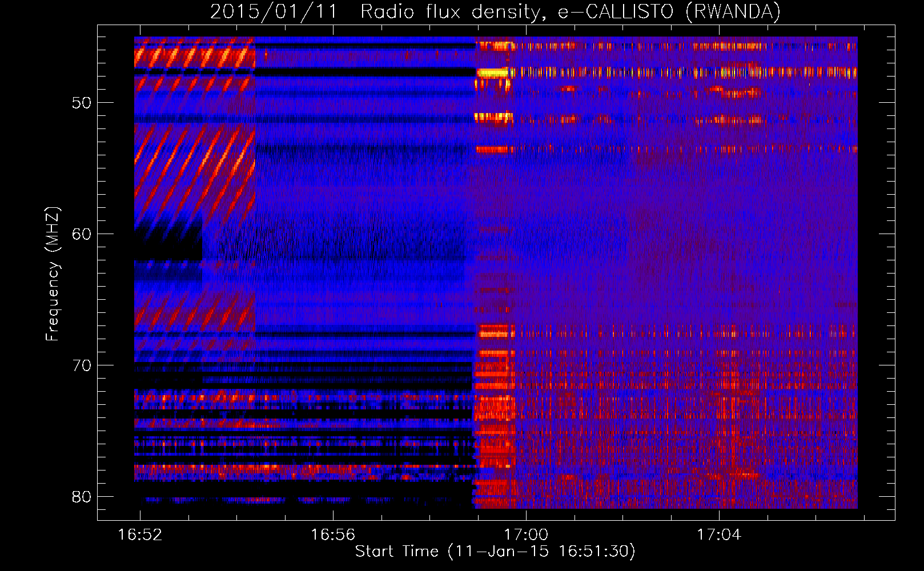Click the 70 frequency tick label
924x571 pixels.
[x=82, y=365]
